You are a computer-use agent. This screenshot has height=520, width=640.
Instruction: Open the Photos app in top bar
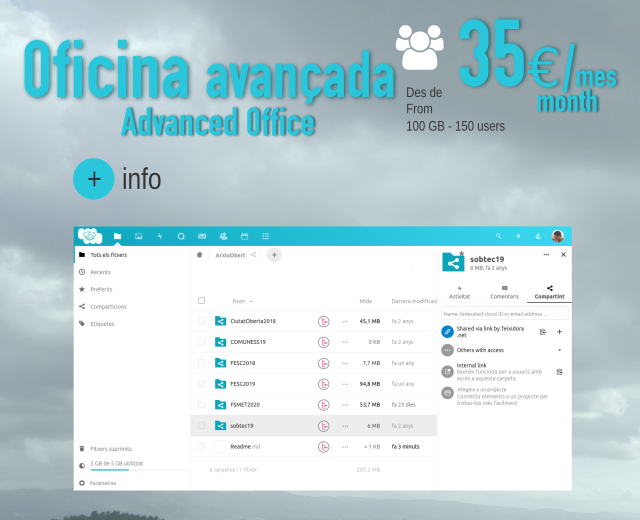tap(138, 236)
